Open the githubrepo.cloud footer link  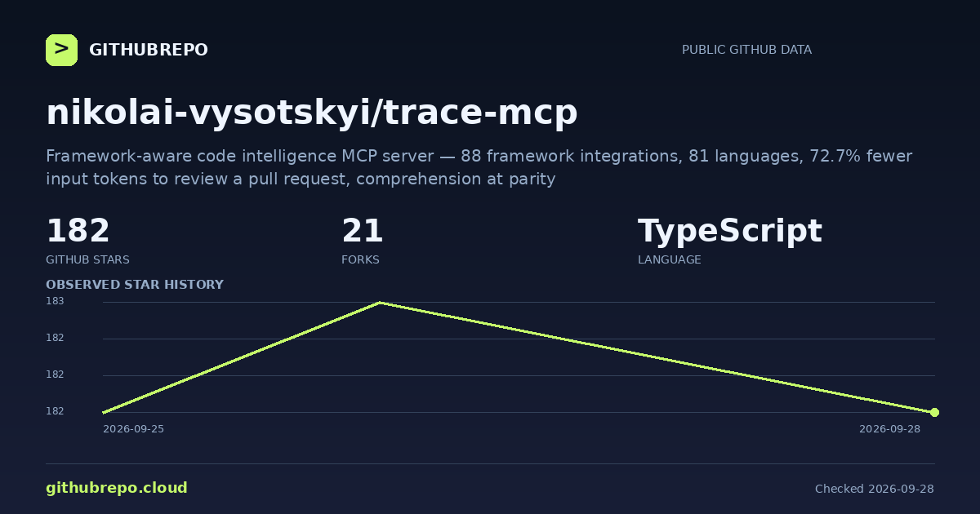coord(117,488)
